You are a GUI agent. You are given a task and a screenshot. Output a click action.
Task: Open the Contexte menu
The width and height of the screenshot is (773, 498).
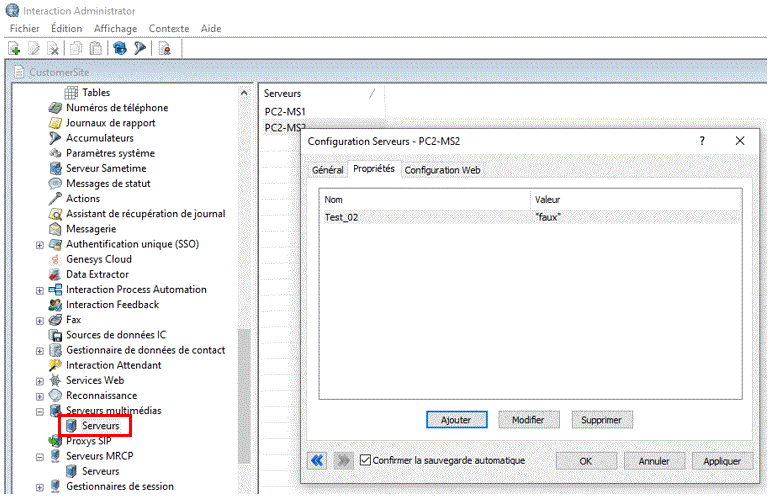169,29
